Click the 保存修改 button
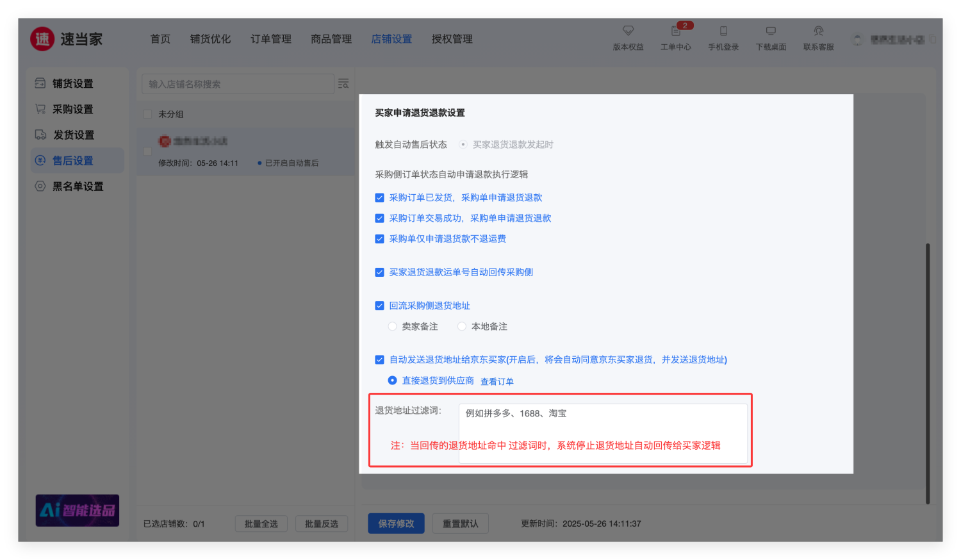Screen dimensions: 961x560 coord(396,523)
